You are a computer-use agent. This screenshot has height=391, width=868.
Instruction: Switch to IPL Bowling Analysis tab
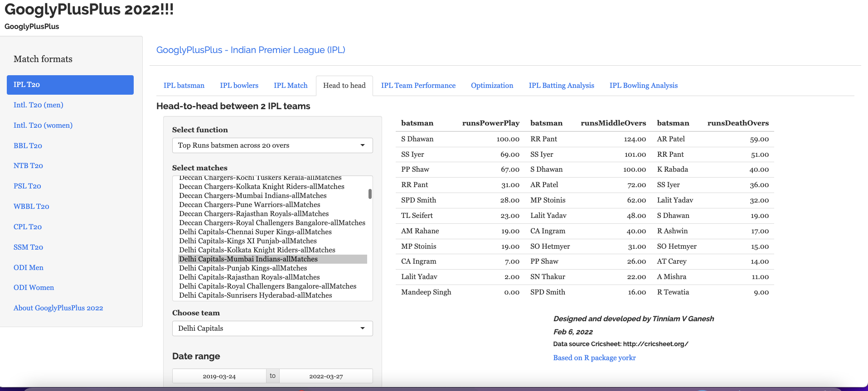coord(643,86)
